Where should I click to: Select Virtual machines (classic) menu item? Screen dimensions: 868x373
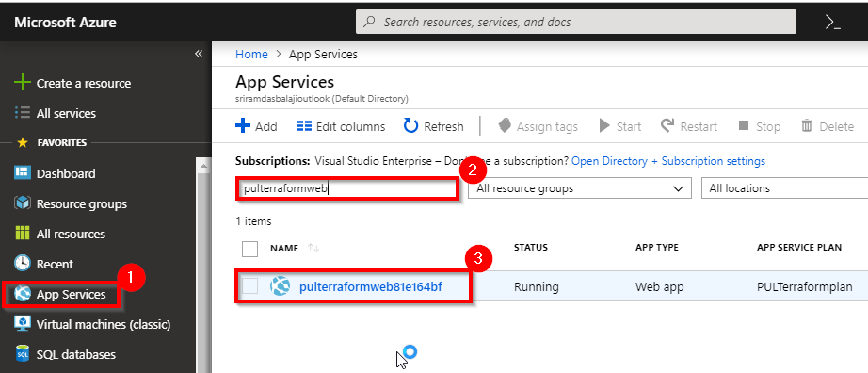pyautogui.click(x=92, y=324)
